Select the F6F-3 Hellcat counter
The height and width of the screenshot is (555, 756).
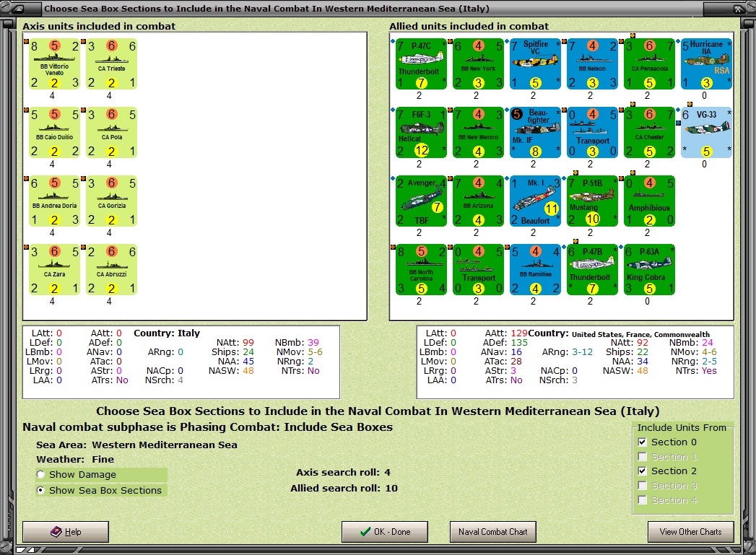[x=421, y=133]
